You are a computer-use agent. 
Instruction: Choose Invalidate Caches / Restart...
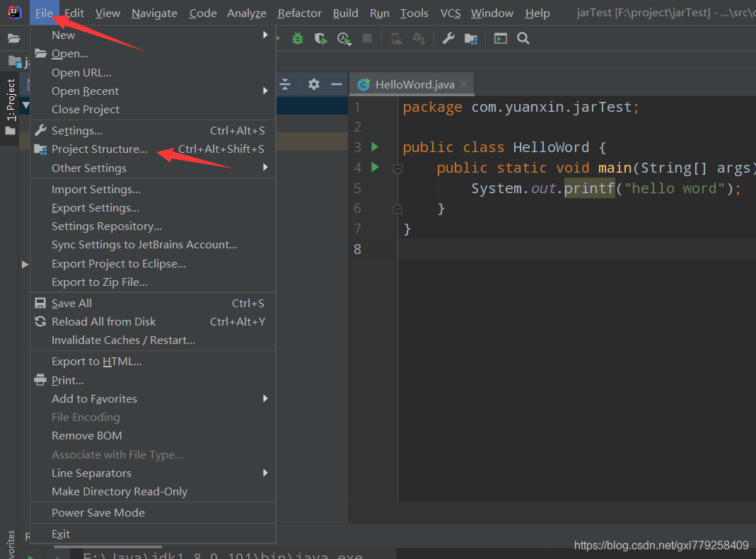123,340
